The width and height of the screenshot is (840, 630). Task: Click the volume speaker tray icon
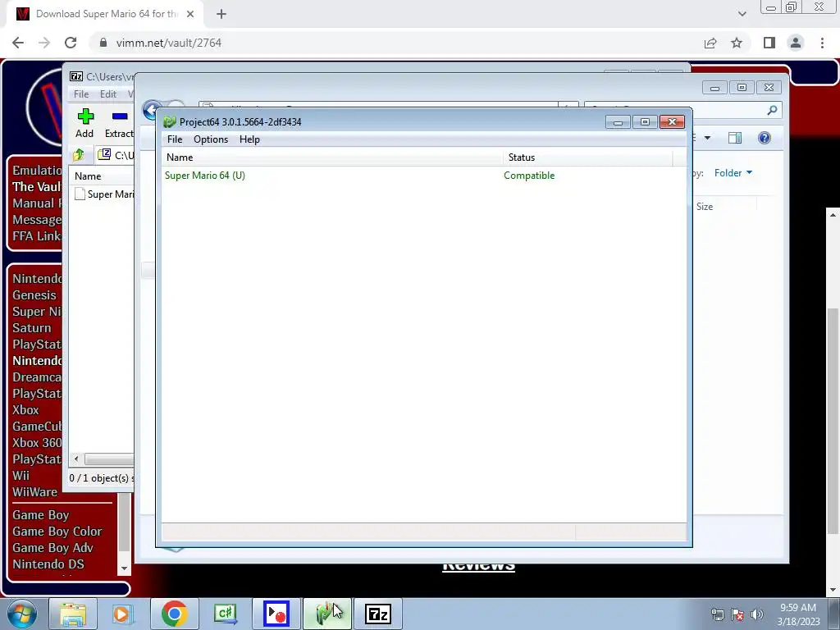[757, 614]
